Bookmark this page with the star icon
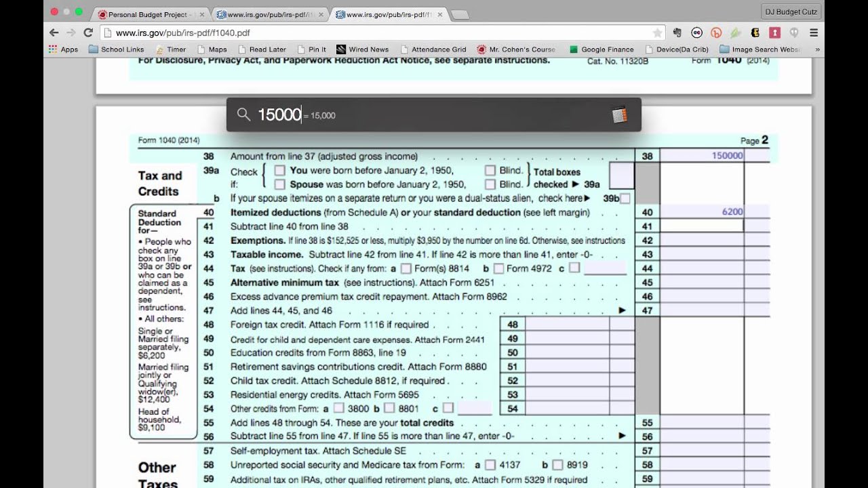The image size is (868, 488). (657, 33)
